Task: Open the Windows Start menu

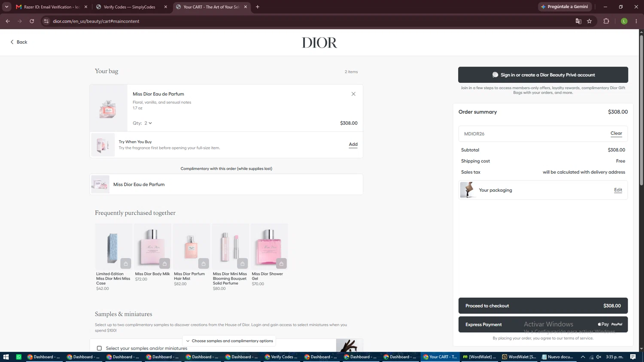Action: [6, 357]
